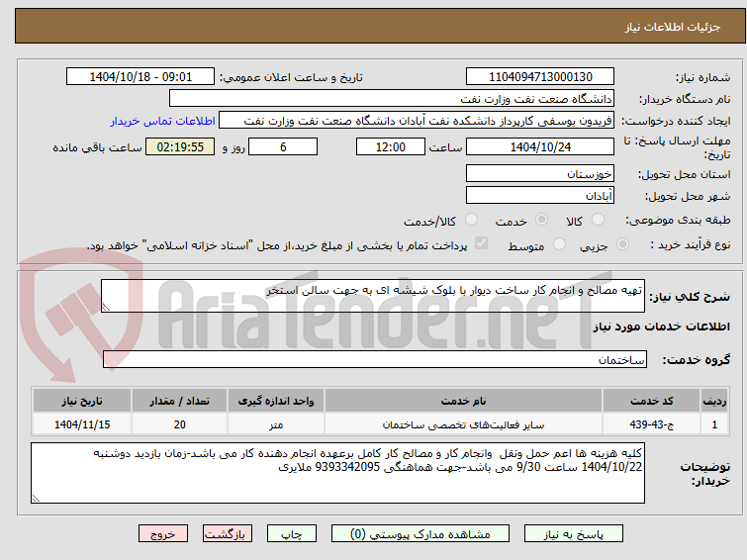Open مشاهده مدارک پیوستی (0) button
Image resolution: width=747 pixels, height=560 pixels.
pyautogui.click(x=420, y=534)
